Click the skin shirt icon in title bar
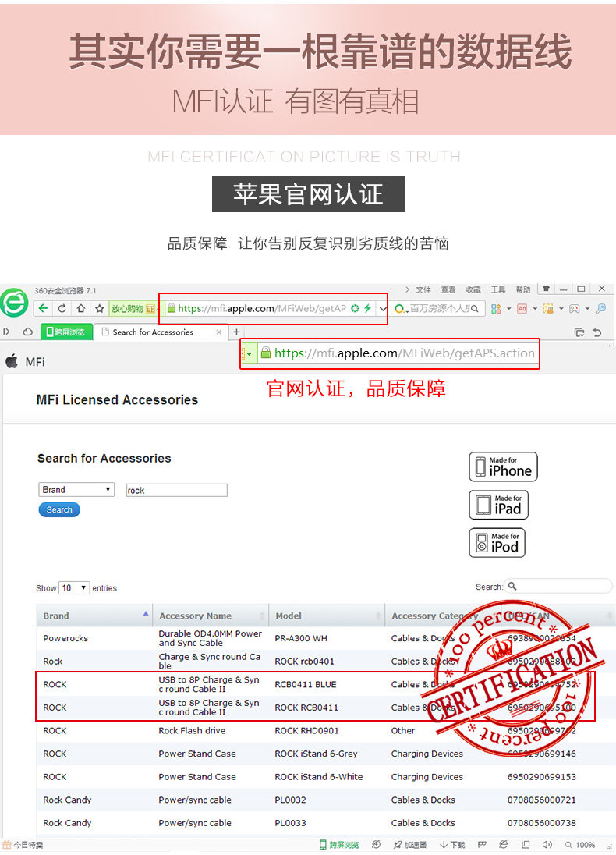 point(546,289)
